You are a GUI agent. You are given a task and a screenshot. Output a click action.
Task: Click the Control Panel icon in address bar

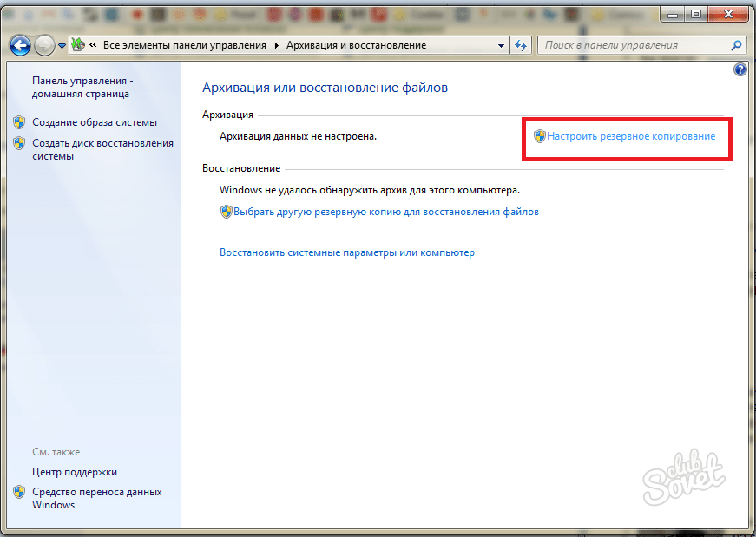click(76, 45)
